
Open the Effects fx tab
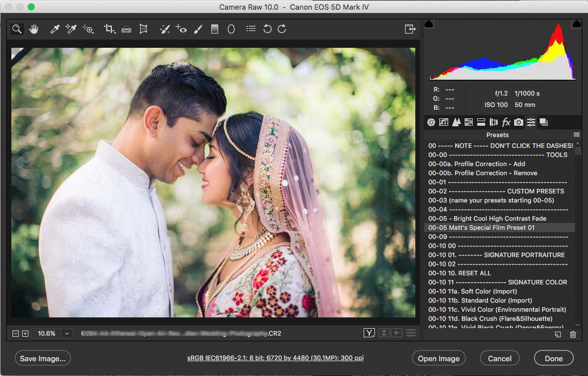[506, 122]
